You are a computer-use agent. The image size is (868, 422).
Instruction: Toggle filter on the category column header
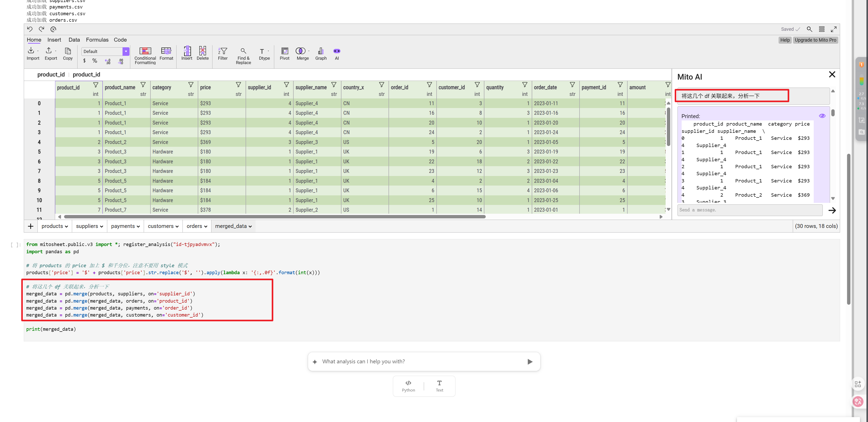click(191, 85)
